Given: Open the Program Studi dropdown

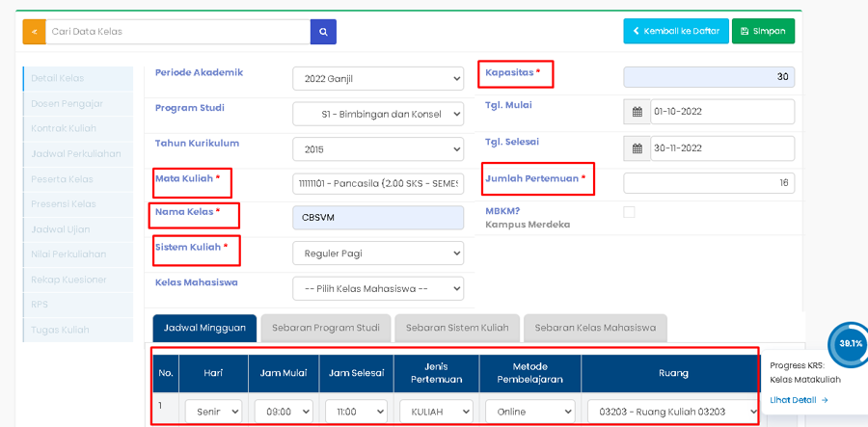Looking at the screenshot, I should [378, 114].
